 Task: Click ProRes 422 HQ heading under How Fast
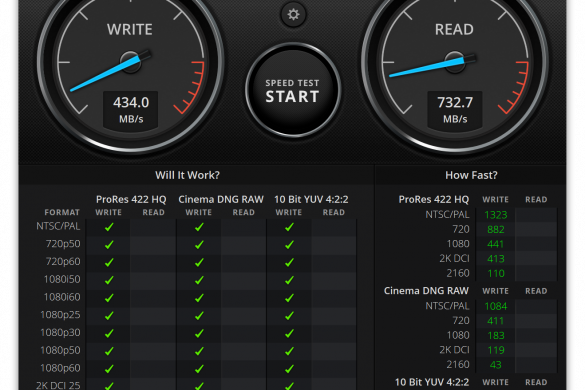[434, 200]
